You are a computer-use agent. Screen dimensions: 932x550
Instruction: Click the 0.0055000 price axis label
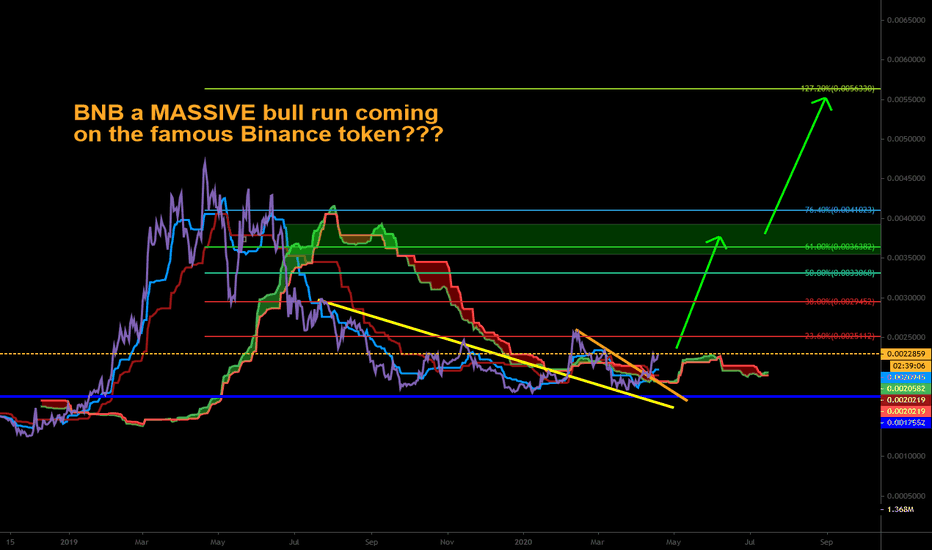906,99
